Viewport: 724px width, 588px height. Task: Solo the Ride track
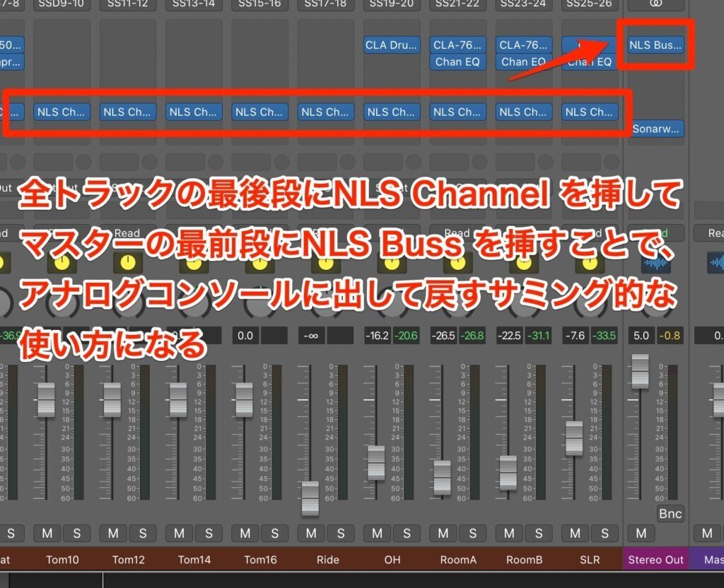click(342, 534)
